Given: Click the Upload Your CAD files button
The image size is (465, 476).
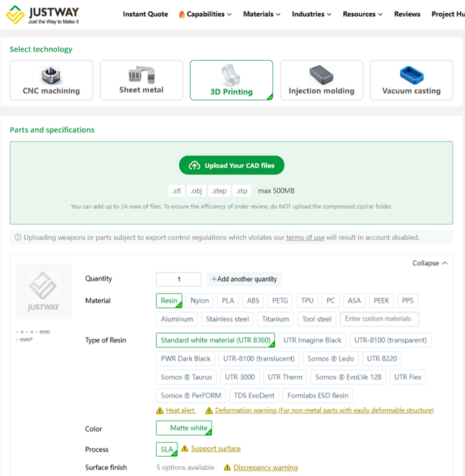Looking at the screenshot, I should coord(232,165).
